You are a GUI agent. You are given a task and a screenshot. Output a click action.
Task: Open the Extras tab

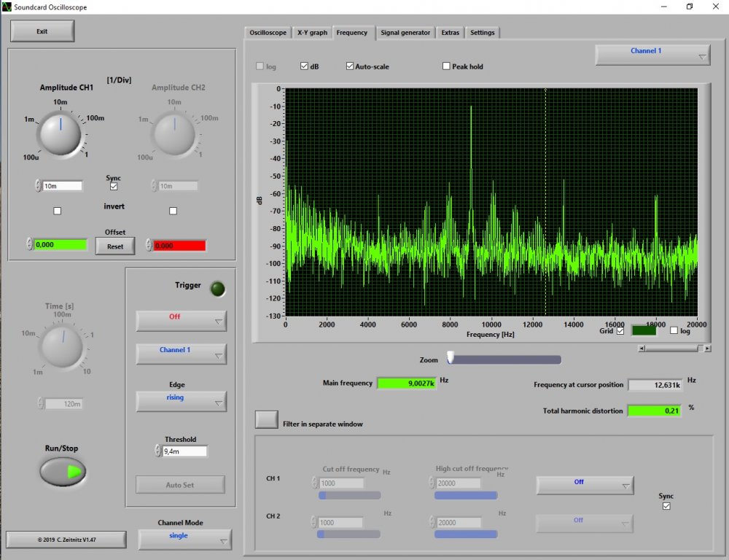(450, 33)
